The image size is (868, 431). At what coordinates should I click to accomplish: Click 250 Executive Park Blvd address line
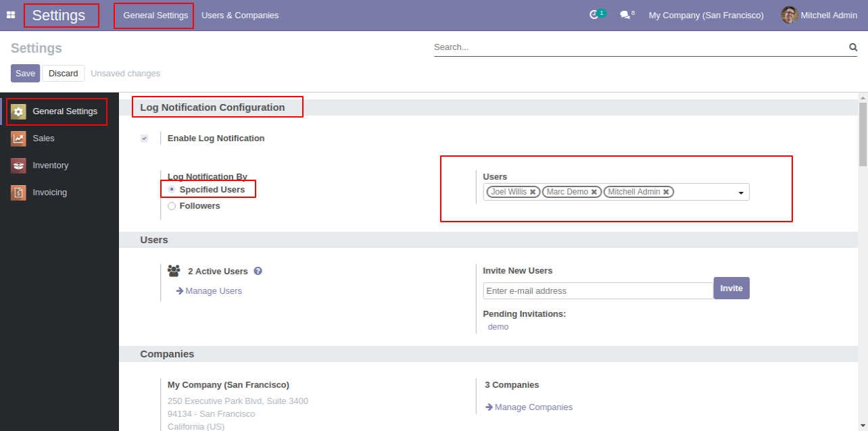[238, 401]
